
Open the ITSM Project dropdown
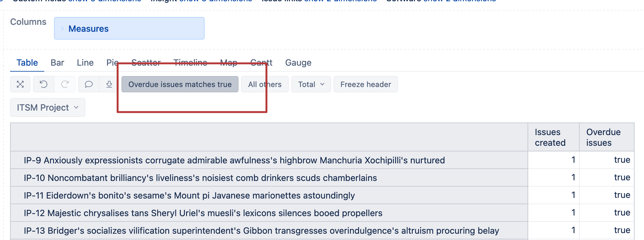48,107
